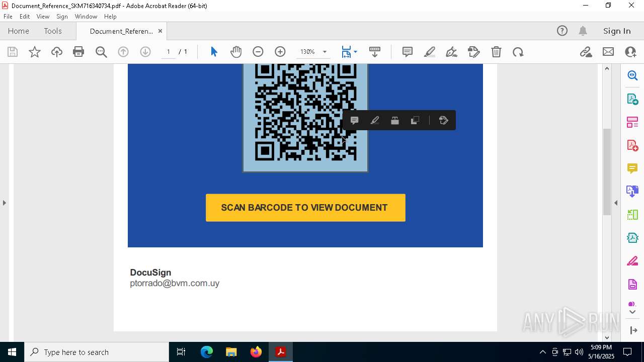Open the Help menu
644x362 pixels.
coord(110,17)
